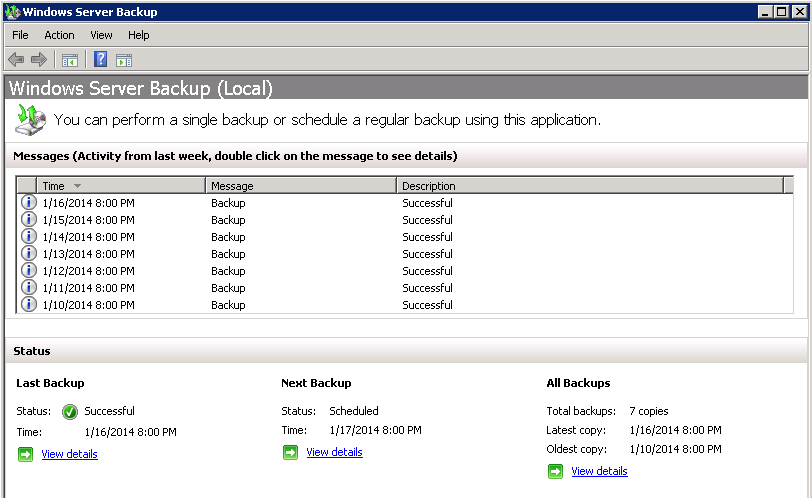
Task: Click the green arrow icon under All Backups
Action: [x=556, y=471]
